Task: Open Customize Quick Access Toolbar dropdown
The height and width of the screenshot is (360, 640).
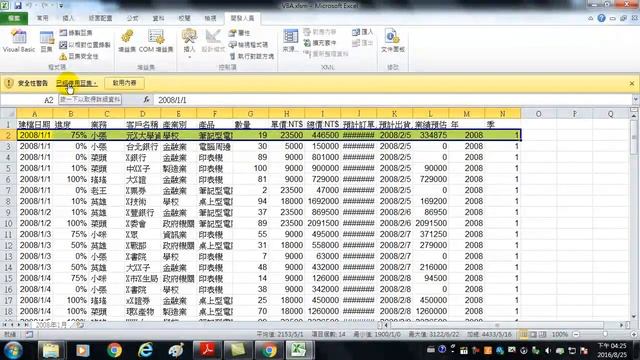Action: [x=61, y=6]
